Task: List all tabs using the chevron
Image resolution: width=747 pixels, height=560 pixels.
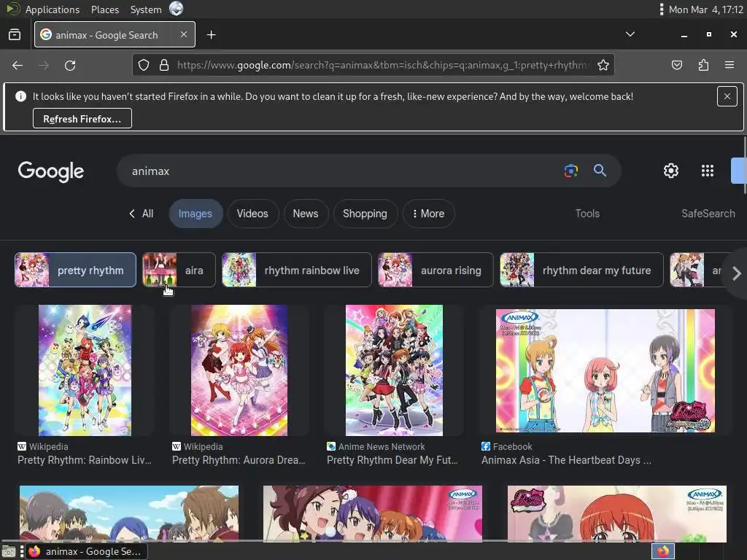Action: coord(630,34)
